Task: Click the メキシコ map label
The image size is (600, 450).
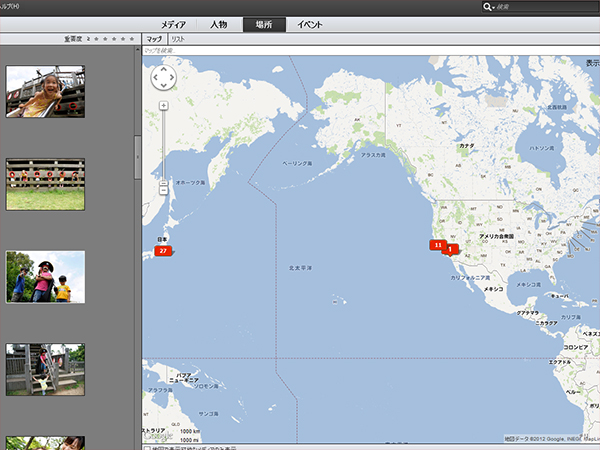Action: click(x=494, y=289)
